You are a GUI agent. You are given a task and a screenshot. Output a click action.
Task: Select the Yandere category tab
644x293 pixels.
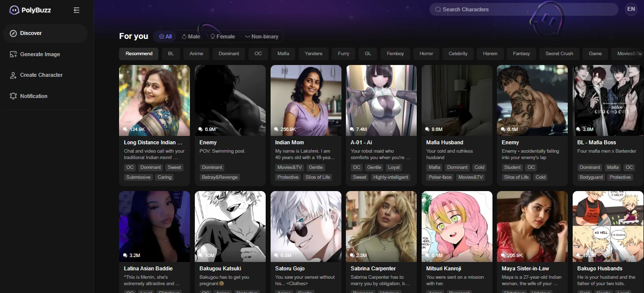tap(313, 54)
